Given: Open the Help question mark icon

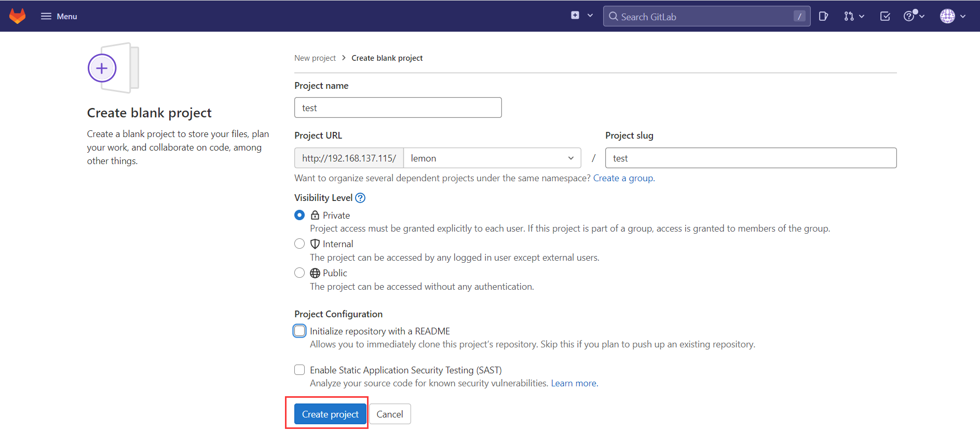Looking at the screenshot, I should pyautogui.click(x=909, y=16).
